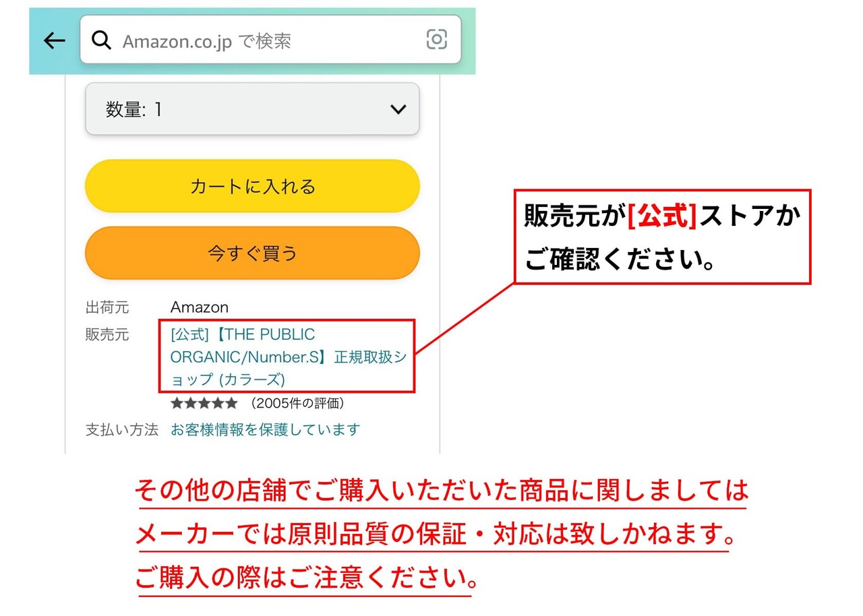Click the 今すぐ買う button
This screenshot has height=616, width=863.
(252, 253)
